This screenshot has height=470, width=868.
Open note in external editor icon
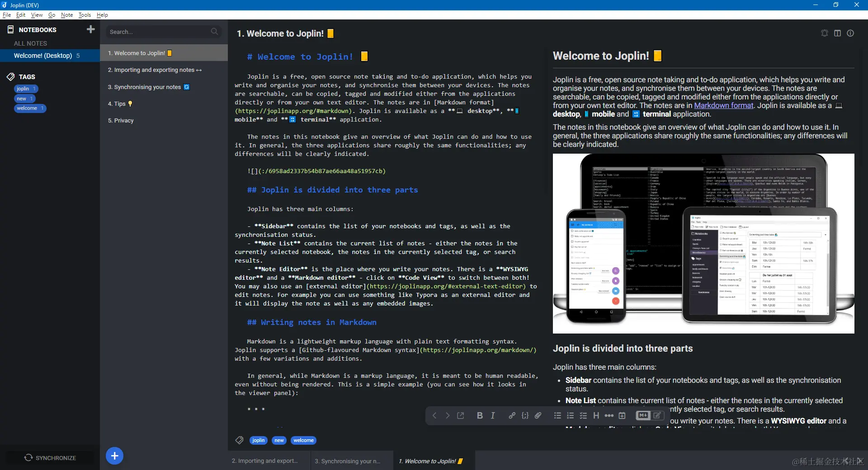[x=461, y=415]
